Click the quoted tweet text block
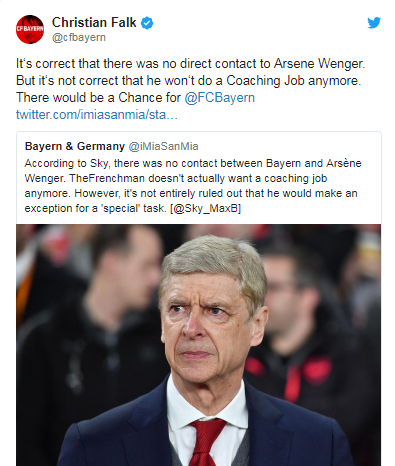 [193, 186]
